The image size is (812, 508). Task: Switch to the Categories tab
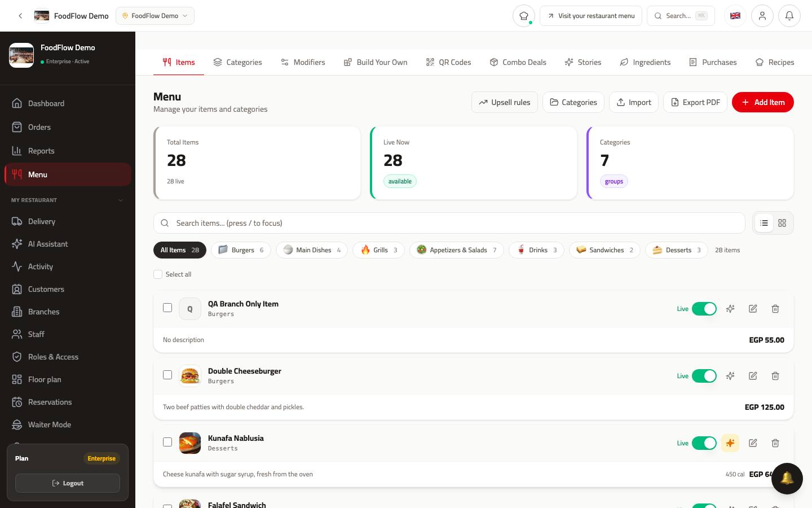237,62
